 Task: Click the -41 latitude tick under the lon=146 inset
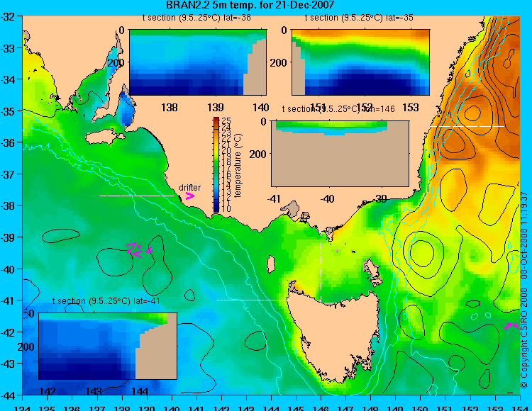tap(274, 198)
